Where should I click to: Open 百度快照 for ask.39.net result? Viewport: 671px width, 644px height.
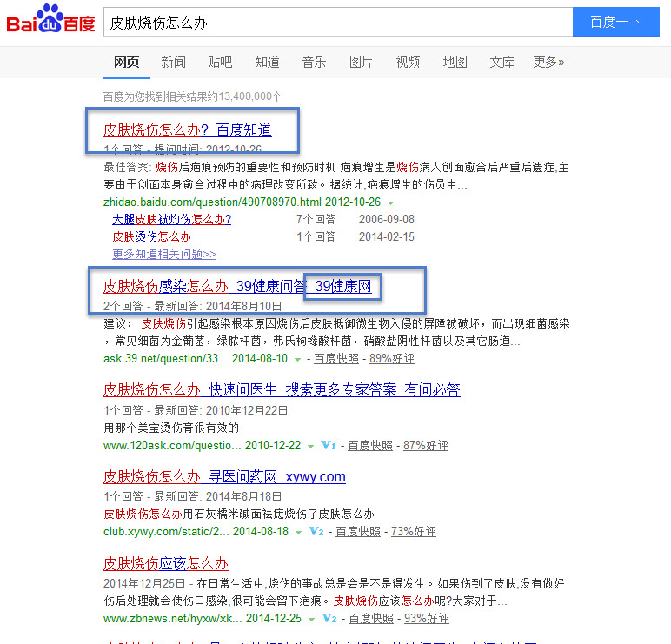pyautogui.click(x=336, y=359)
